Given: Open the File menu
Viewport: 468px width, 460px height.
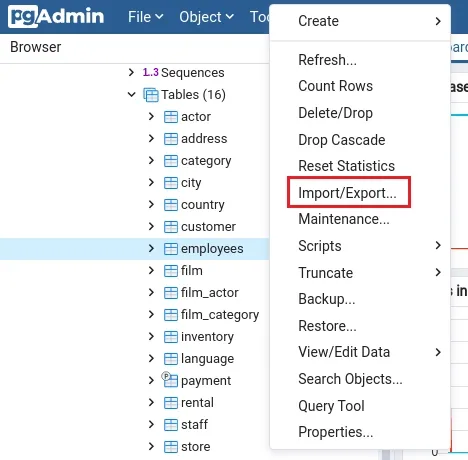Looking at the screenshot, I should pyautogui.click(x=146, y=17).
